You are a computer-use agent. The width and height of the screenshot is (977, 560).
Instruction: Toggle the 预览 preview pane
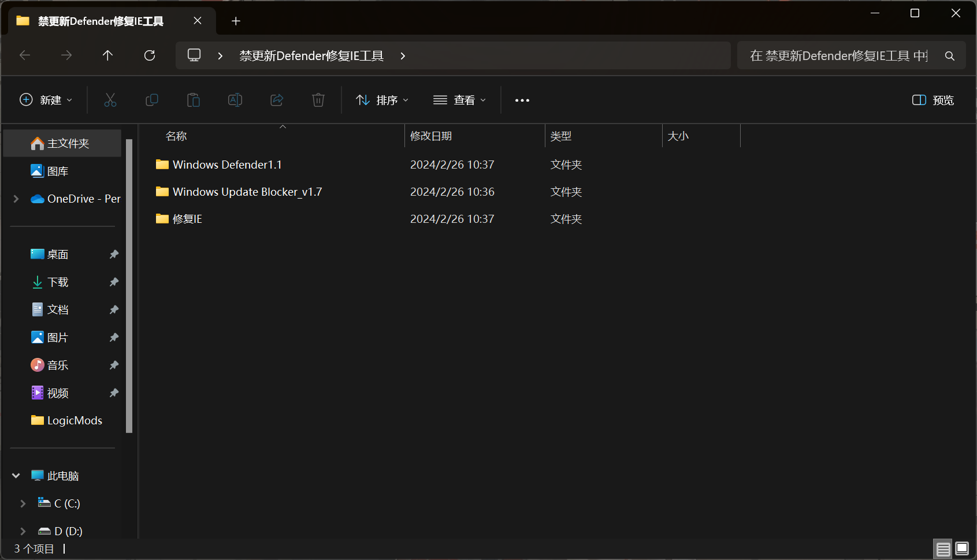coord(933,100)
